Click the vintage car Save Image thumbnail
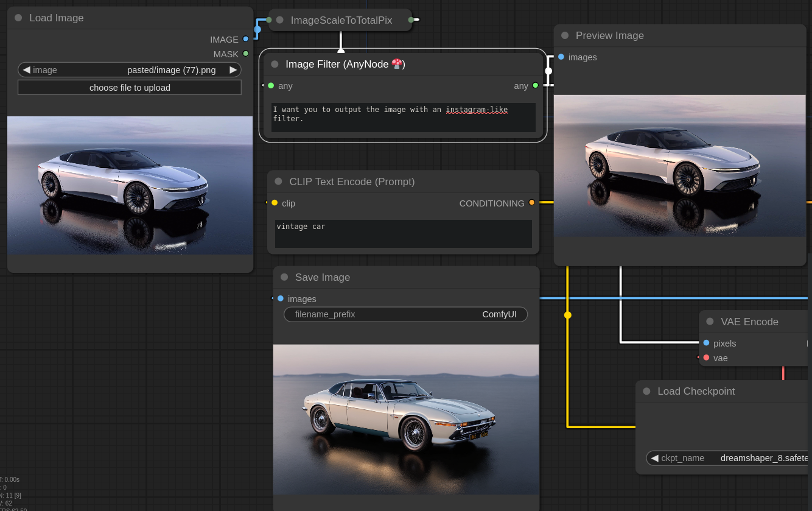812x511 pixels. [x=406, y=419]
